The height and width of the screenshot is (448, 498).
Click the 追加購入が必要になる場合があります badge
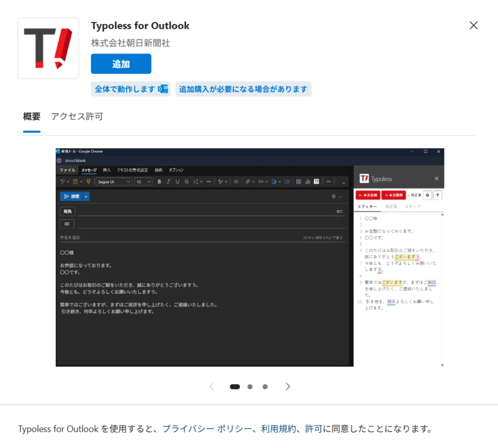[243, 89]
